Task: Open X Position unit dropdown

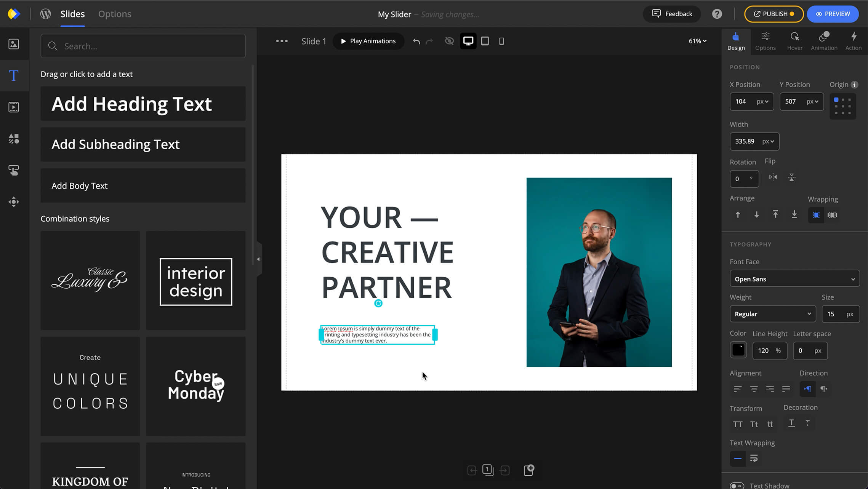Action: [x=762, y=102]
